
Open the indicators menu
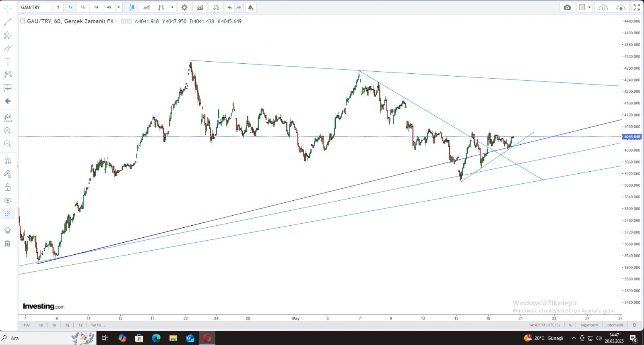[200, 7]
